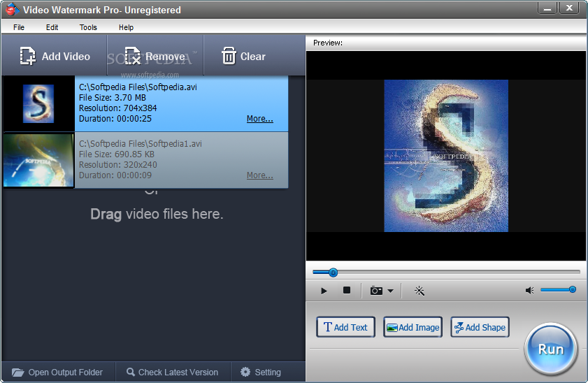Click the effects sparkle icon
The width and height of the screenshot is (588, 383).
pyautogui.click(x=420, y=291)
